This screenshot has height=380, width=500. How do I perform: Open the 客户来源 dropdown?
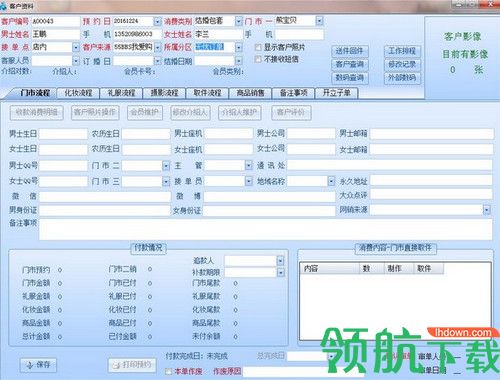(158, 48)
